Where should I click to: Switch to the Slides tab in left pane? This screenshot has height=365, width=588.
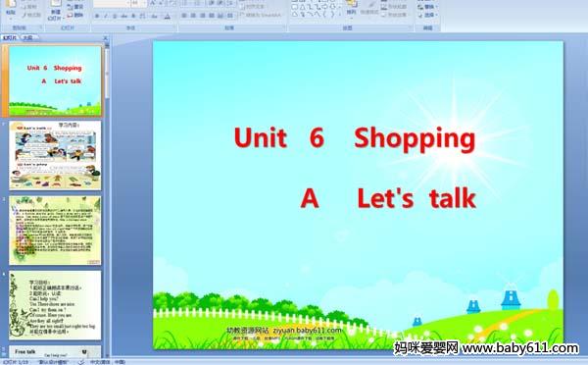[x=10, y=37]
